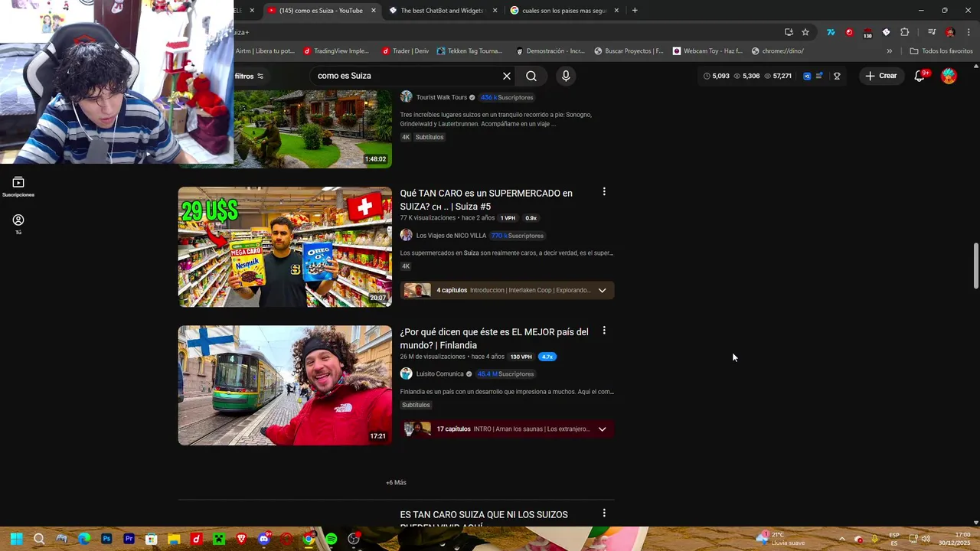Open Windows taskbar search

pyautogui.click(x=39, y=539)
